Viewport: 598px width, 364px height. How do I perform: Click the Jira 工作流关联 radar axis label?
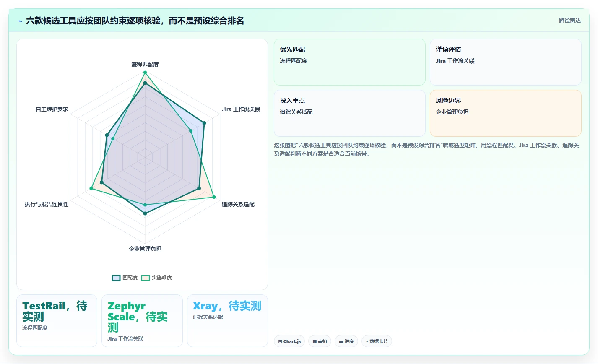241,109
